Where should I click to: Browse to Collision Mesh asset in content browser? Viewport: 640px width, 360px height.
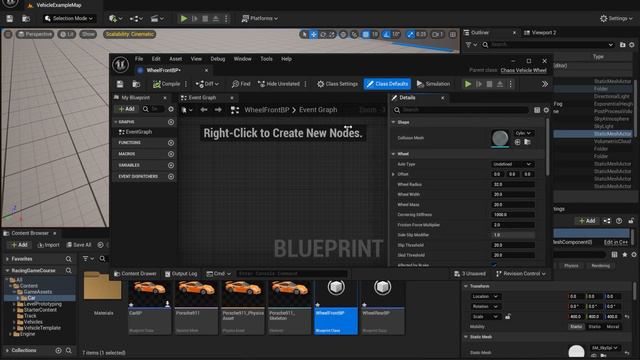(x=527, y=142)
